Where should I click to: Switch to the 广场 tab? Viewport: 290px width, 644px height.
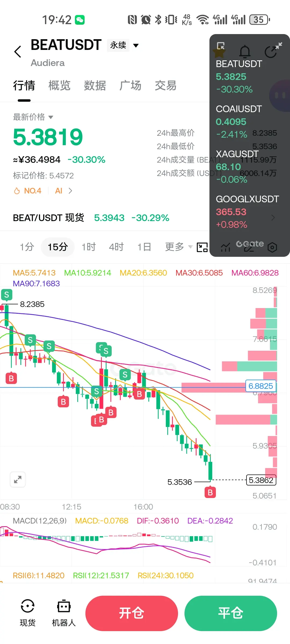[130, 86]
